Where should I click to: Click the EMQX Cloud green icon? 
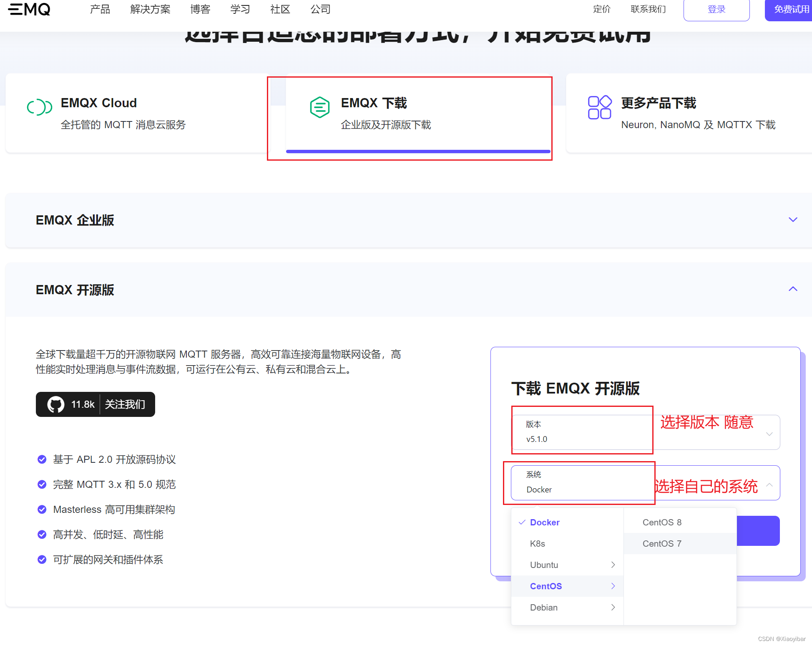pyautogui.click(x=40, y=107)
